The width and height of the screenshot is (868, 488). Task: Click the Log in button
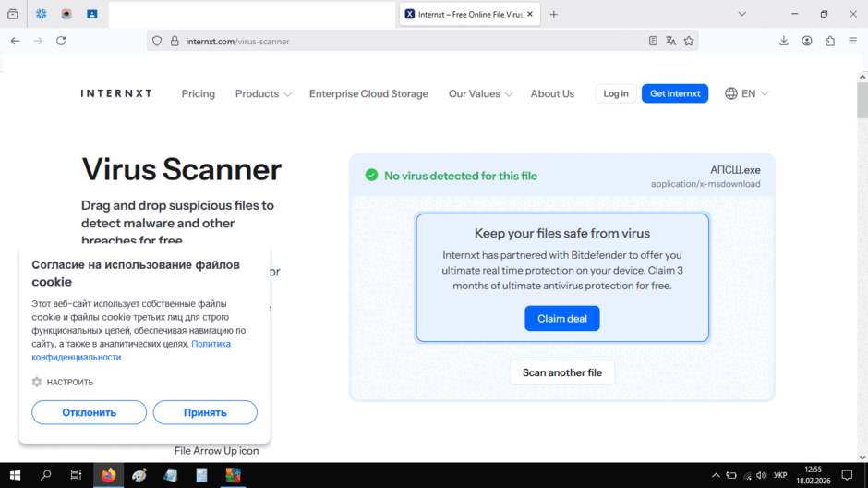(616, 93)
